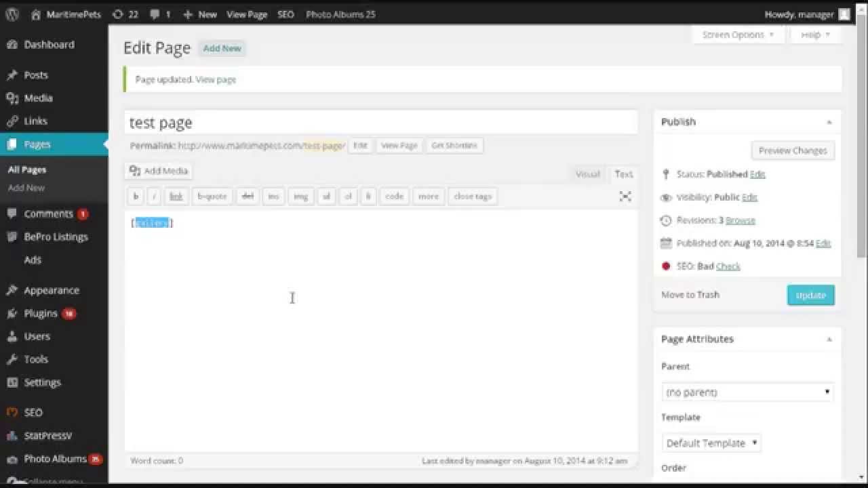The height and width of the screenshot is (488, 868).
Task: Click the link quicktag button
Action: [176, 197]
